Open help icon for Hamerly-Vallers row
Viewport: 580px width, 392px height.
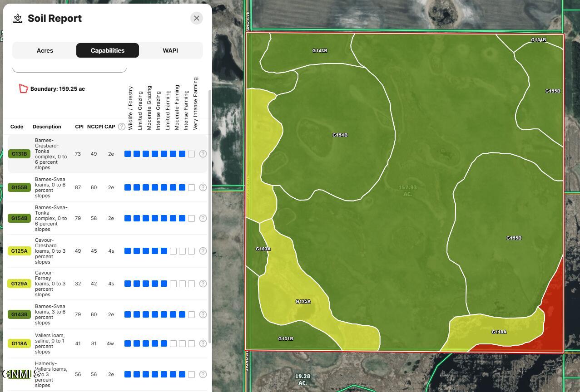(x=203, y=374)
